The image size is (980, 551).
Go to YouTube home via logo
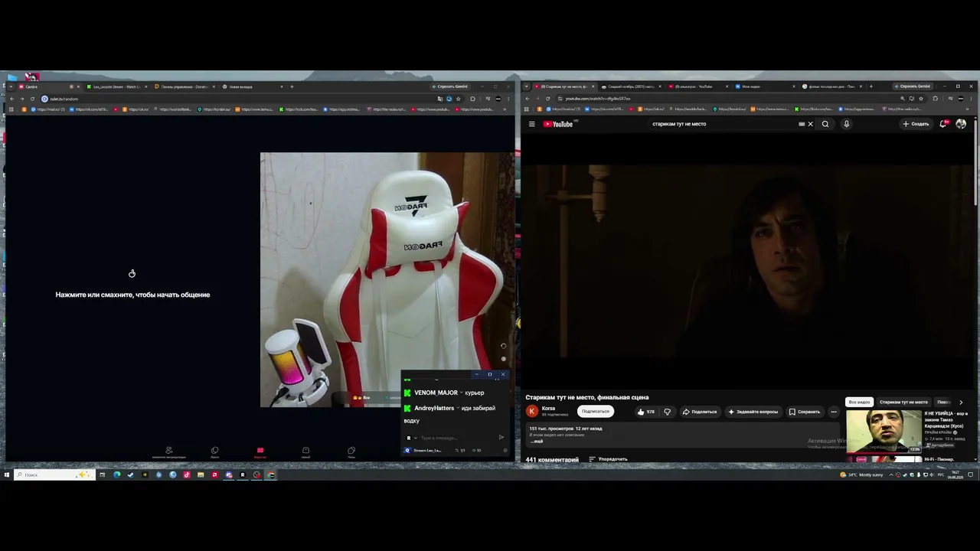click(x=558, y=124)
